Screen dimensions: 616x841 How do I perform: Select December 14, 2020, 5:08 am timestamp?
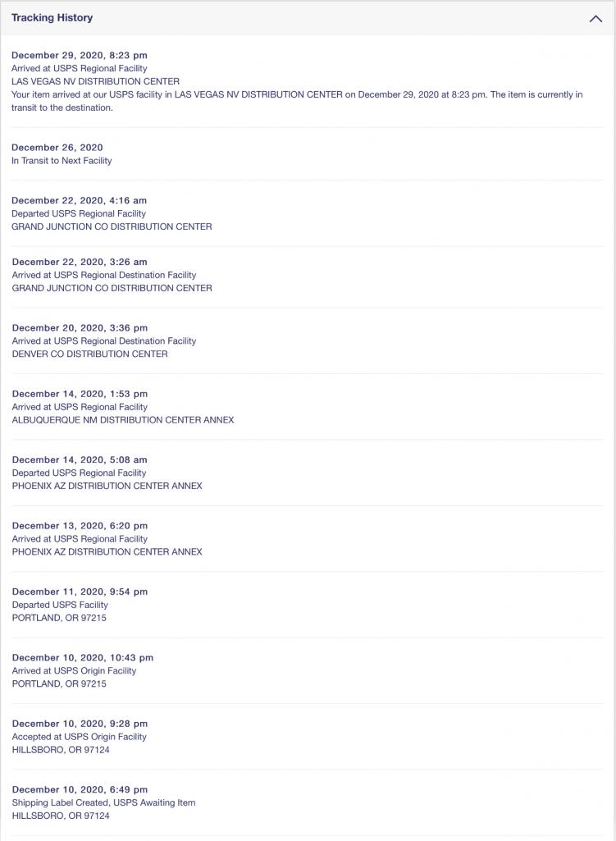click(80, 460)
